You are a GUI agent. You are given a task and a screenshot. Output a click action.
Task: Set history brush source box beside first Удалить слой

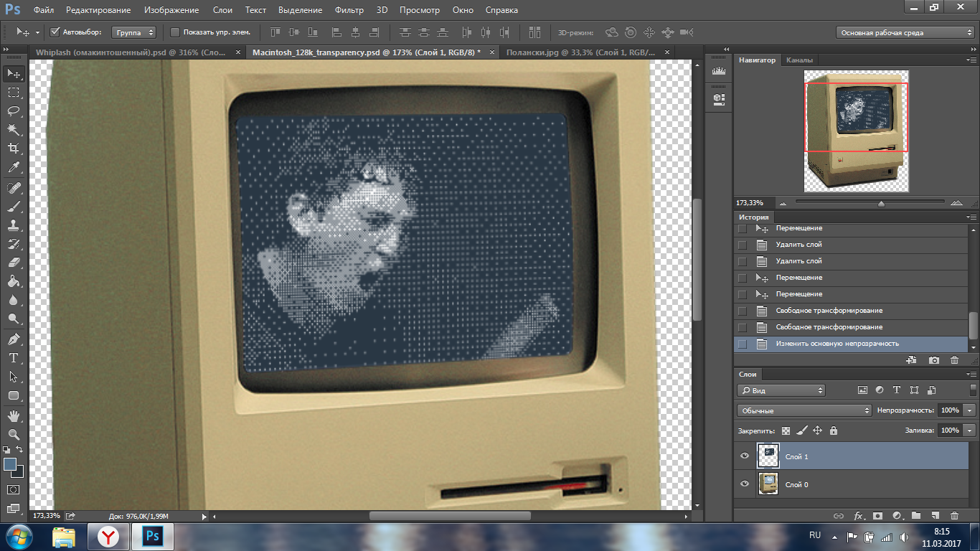[x=743, y=245]
